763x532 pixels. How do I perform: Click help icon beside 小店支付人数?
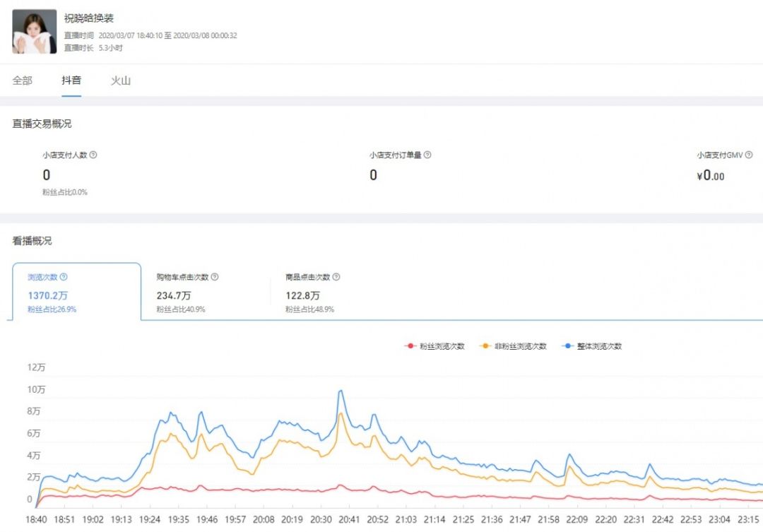tap(94, 155)
